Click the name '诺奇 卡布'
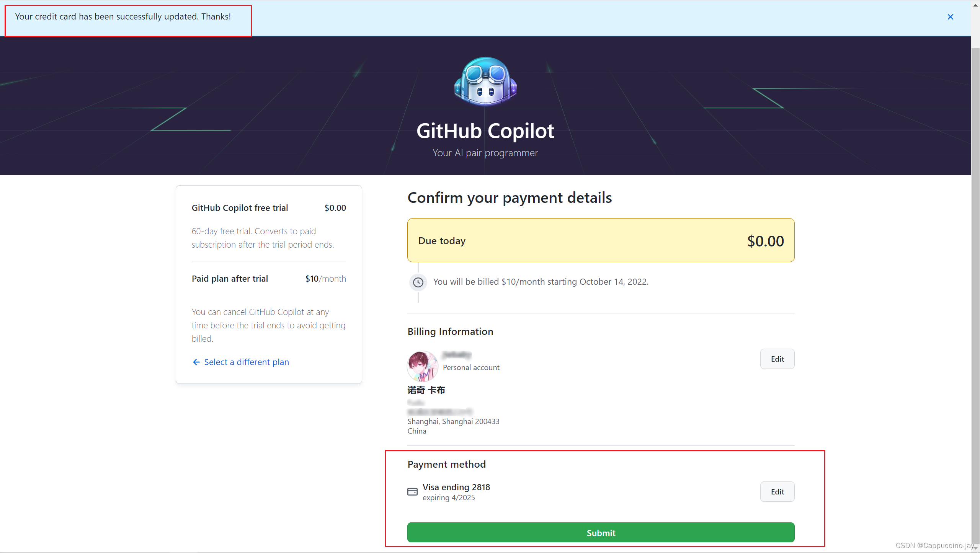This screenshot has height=553, width=980. click(426, 390)
